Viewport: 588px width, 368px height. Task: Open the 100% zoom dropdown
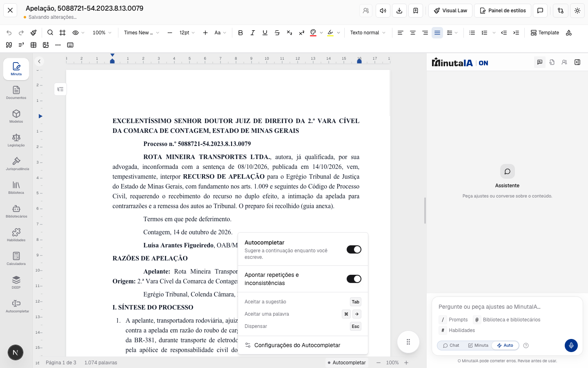click(102, 33)
